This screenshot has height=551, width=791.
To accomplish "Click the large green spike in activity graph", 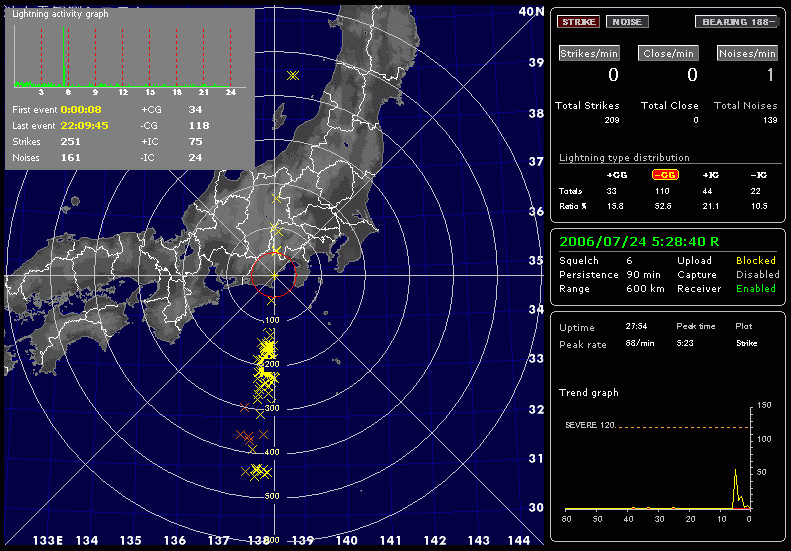I will click(66, 76).
